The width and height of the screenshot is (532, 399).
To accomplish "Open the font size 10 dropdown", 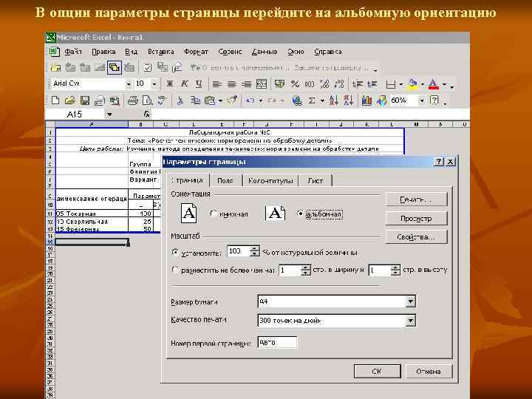I will [154, 83].
